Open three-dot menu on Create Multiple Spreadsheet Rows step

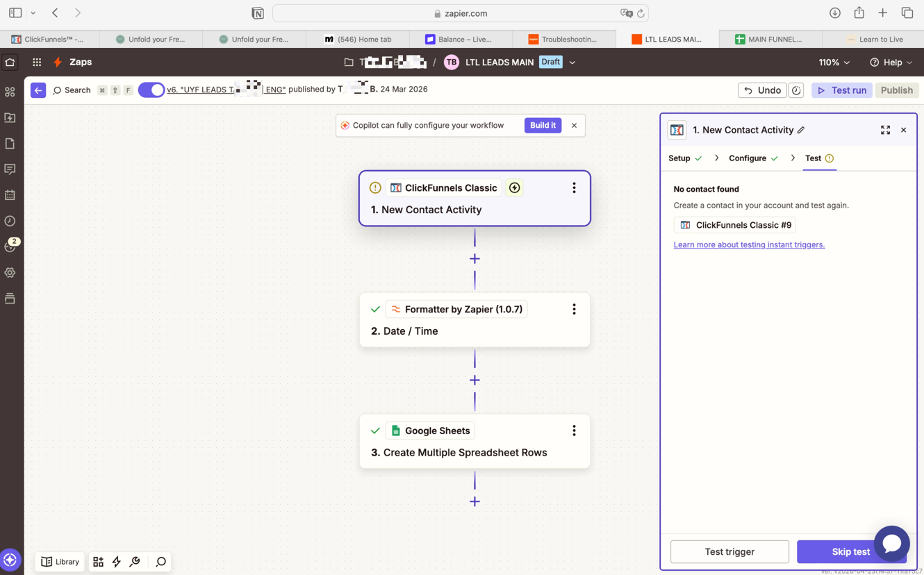click(x=574, y=431)
